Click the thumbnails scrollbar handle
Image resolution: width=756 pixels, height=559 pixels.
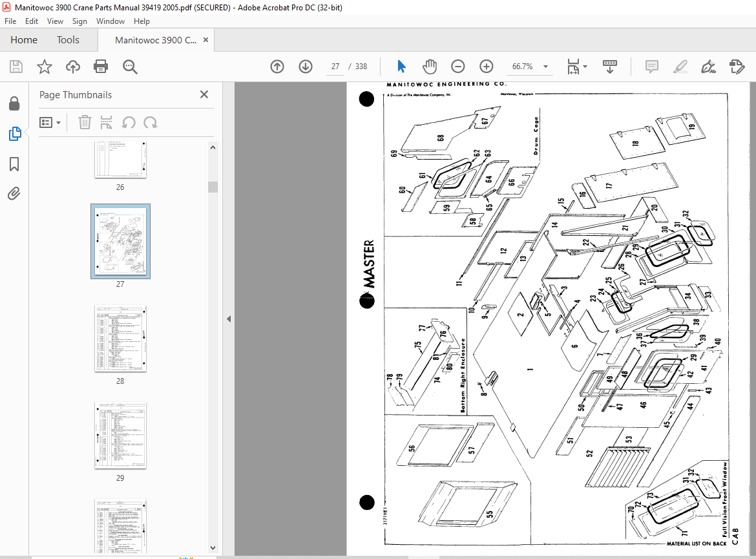[213, 187]
